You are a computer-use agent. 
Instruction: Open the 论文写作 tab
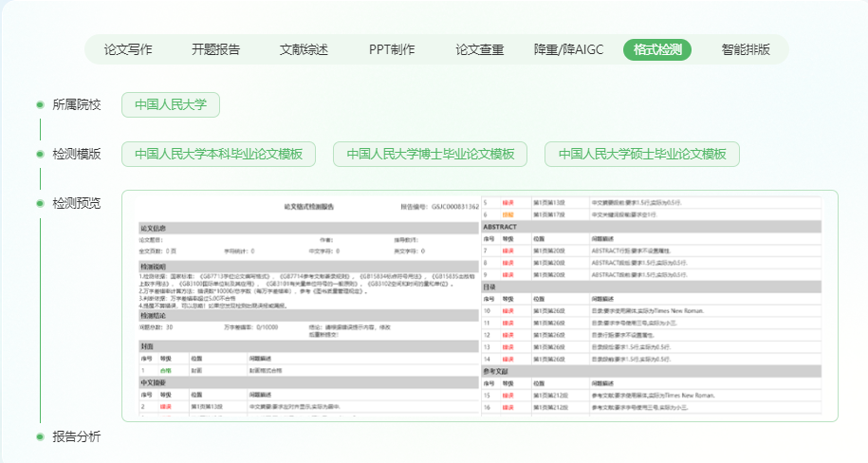pos(128,49)
